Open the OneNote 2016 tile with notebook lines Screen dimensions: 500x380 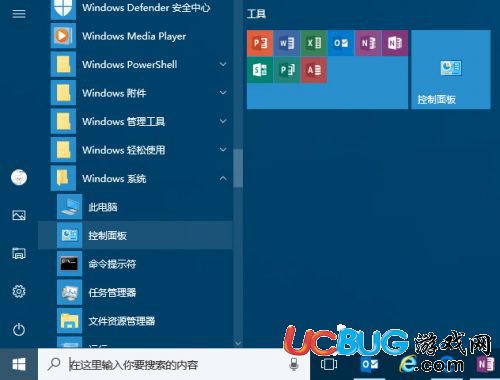tap(368, 43)
